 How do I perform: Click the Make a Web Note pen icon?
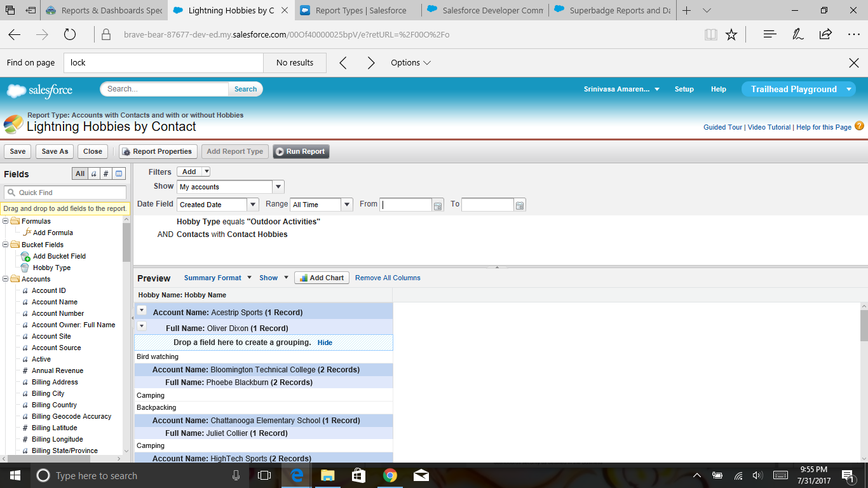click(x=798, y=35)
